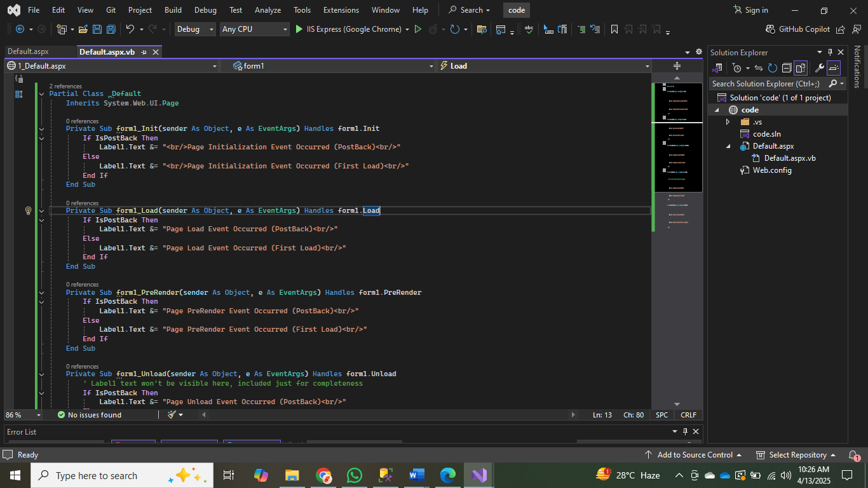
Task: Collapse All in Solution Explorer
Action: pyautogui.click(x=787, y=68)
